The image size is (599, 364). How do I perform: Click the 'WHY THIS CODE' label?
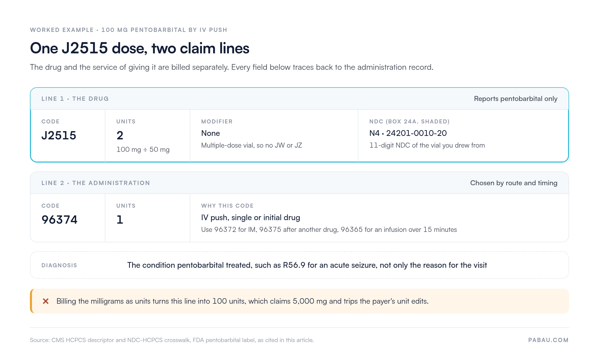pos(227,206)
